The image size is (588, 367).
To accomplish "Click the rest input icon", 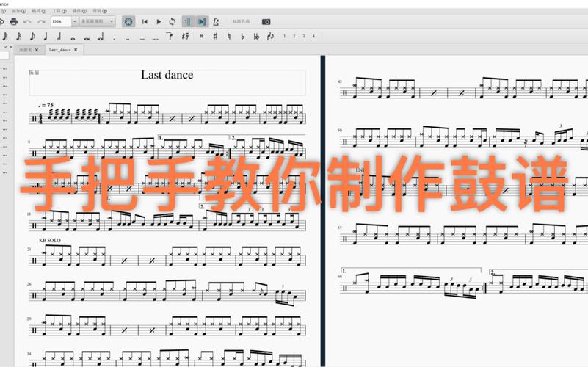I will [x=185, y=37].
